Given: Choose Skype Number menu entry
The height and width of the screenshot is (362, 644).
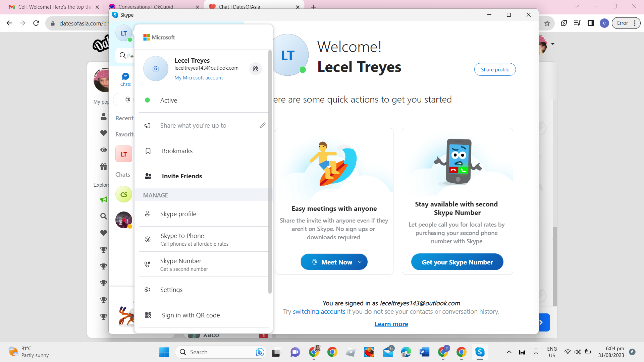Looking at the screenshot, I should click(204, 264).
